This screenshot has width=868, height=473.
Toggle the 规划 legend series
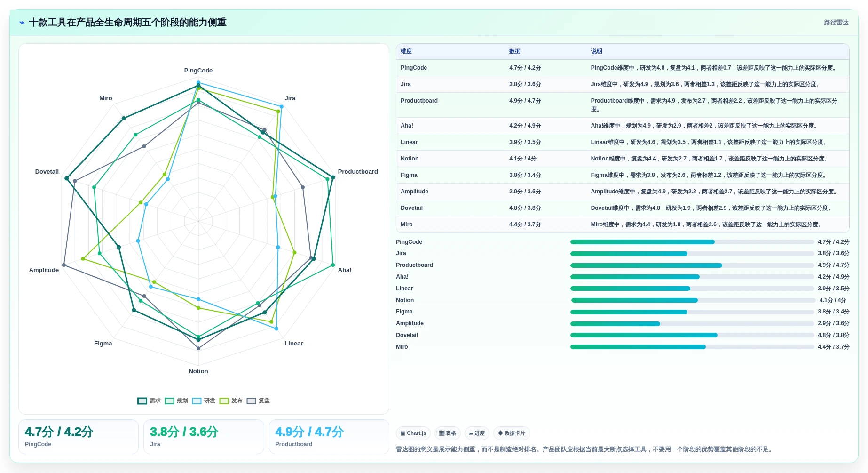pos(176,401)
